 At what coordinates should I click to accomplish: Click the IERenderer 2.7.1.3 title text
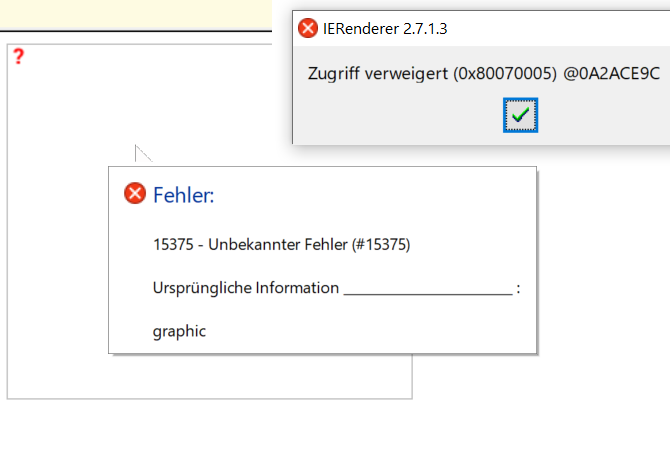[x=386, y=29]
